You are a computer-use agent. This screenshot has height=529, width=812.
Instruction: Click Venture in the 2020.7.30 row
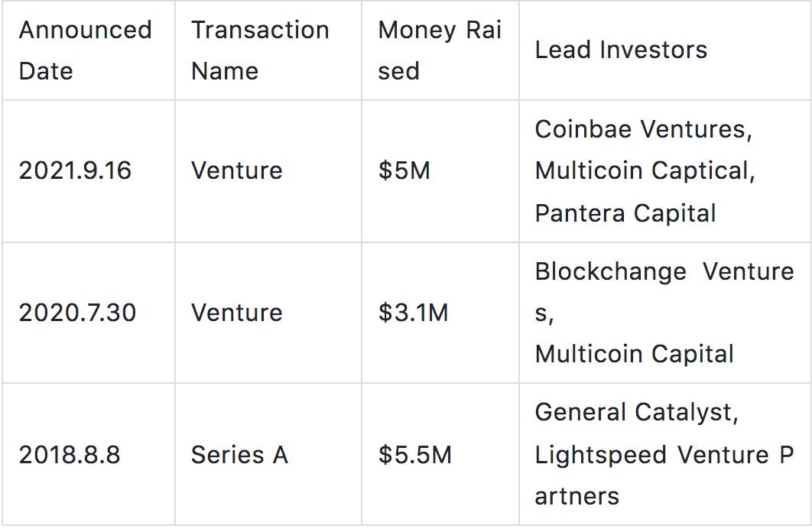(x=237, y=313)
